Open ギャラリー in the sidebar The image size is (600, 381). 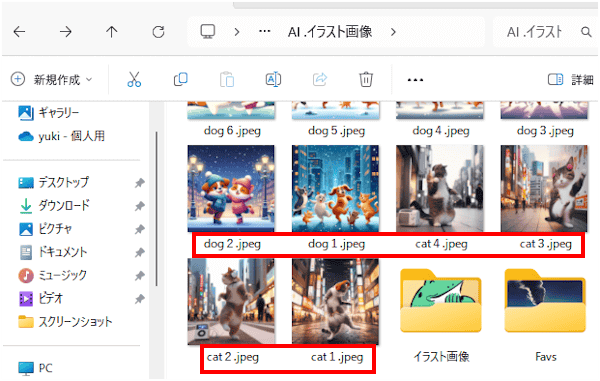point(49,112)
